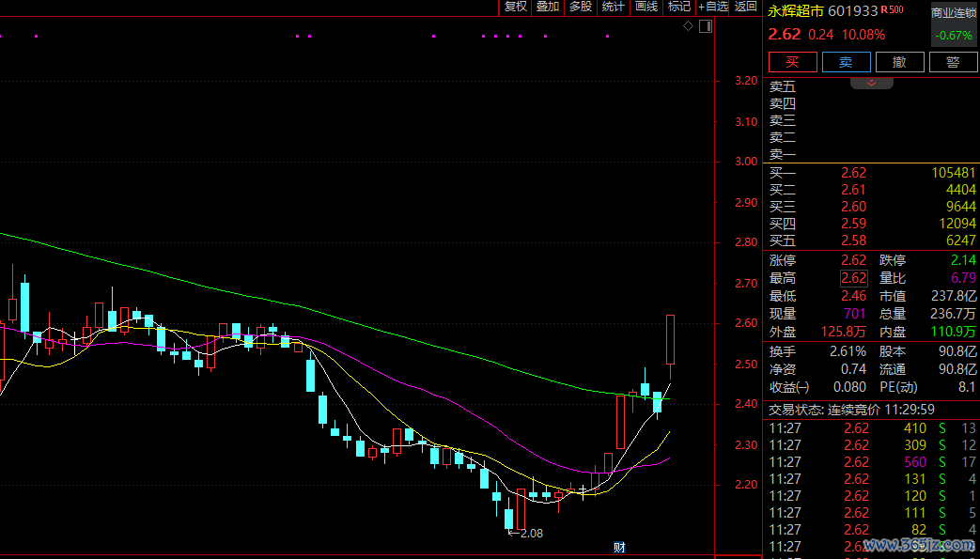
Task: Click the 外盘 value 125.8万
Action: pyautogui.click(x=844, y=332)
